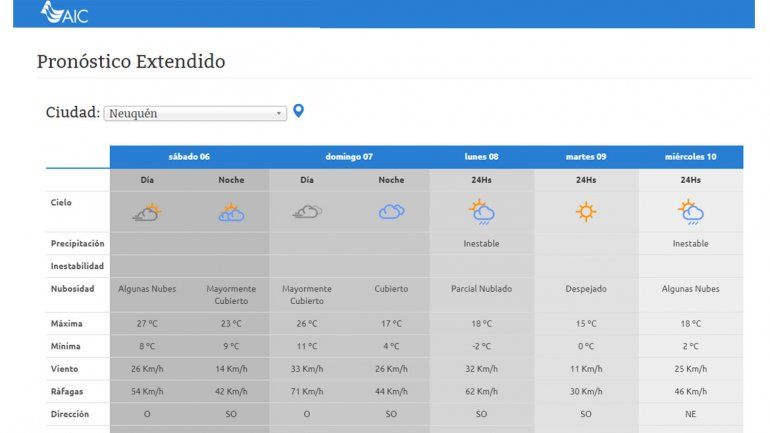Image resolution: width=770 pixels, height=433 pixels.
Task: Select the martes 09 column header
Action: click(586, 157)
